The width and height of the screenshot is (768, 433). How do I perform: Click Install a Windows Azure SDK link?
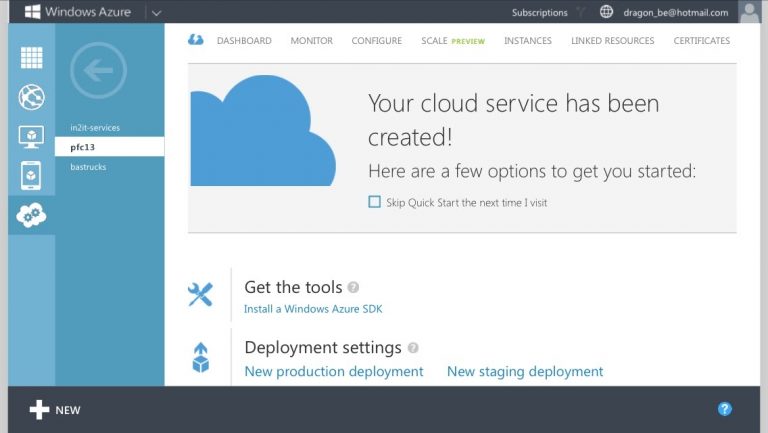coord(313,309)
